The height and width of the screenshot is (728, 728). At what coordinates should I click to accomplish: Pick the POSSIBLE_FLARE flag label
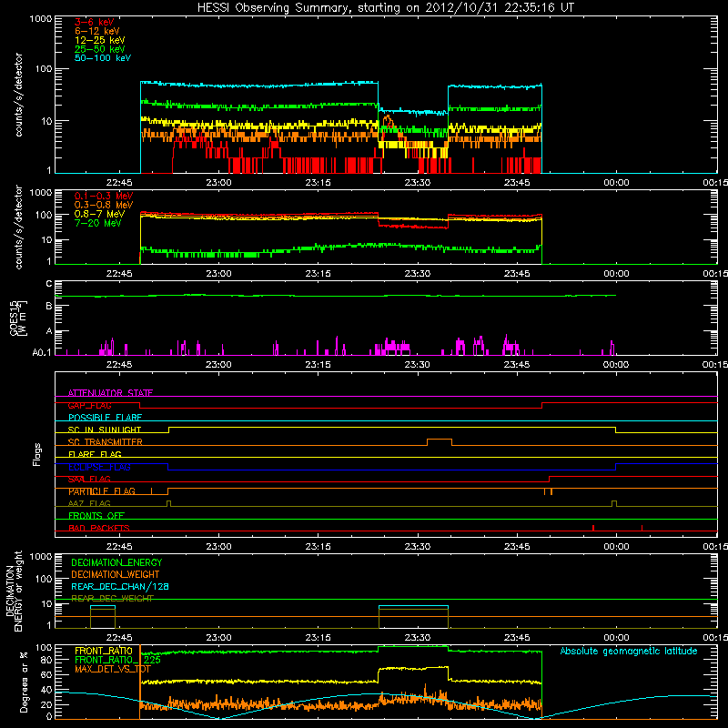(x=105, y=418)
